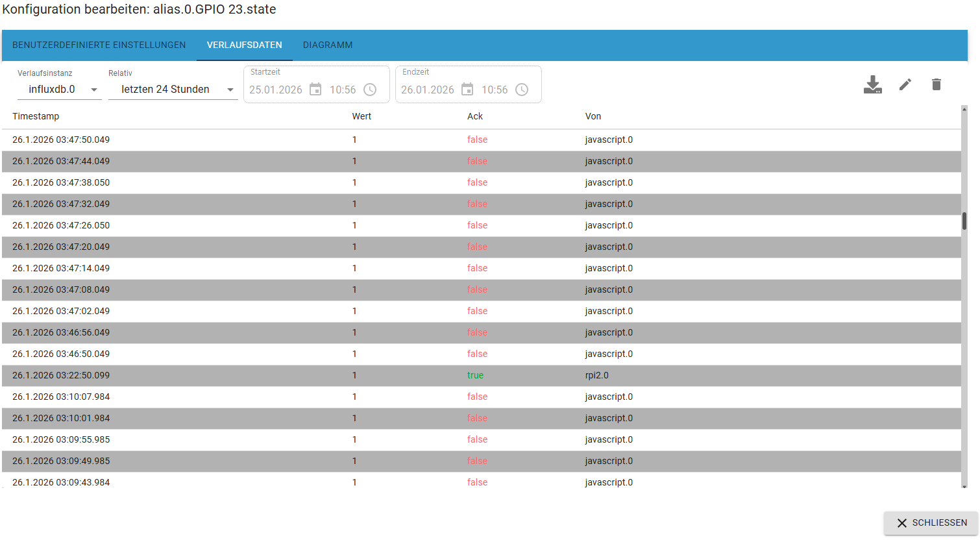Select the row with timestamp 03:09:55.985

click(482, 439)
